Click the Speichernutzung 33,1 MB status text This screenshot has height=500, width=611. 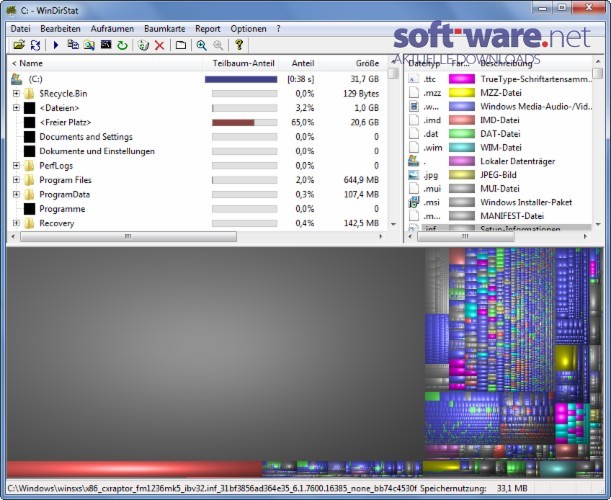473,488
